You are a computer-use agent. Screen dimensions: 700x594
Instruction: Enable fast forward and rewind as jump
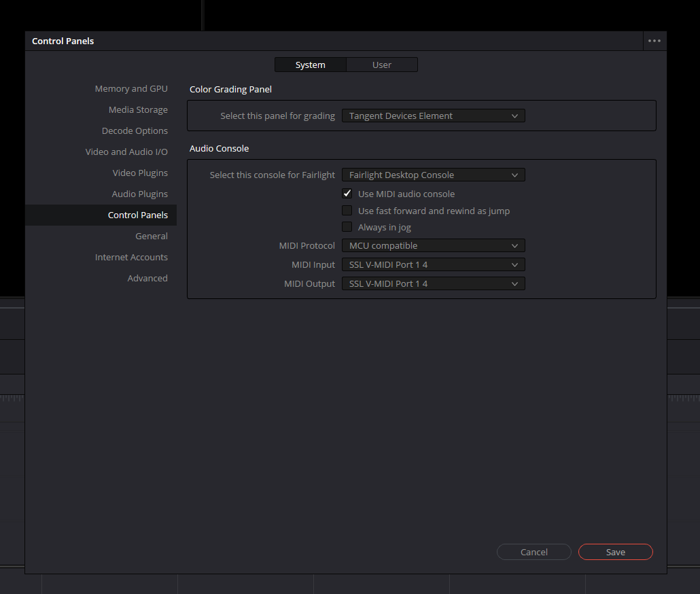pos(347,210)
